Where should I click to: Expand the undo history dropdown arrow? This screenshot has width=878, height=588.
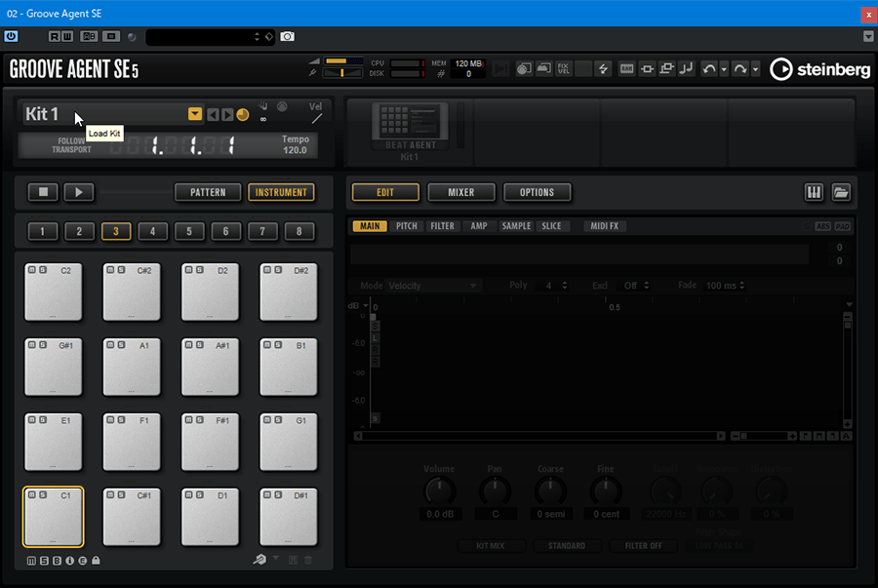(723, 69)
